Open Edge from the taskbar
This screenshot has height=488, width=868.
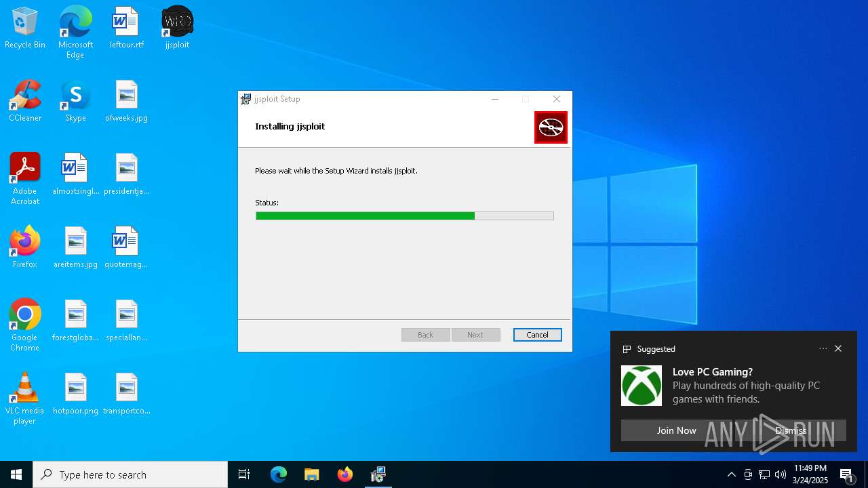279,474
